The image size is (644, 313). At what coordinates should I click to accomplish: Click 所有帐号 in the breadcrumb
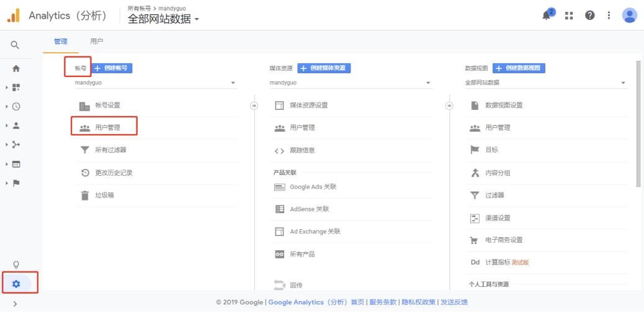point(138,8)
